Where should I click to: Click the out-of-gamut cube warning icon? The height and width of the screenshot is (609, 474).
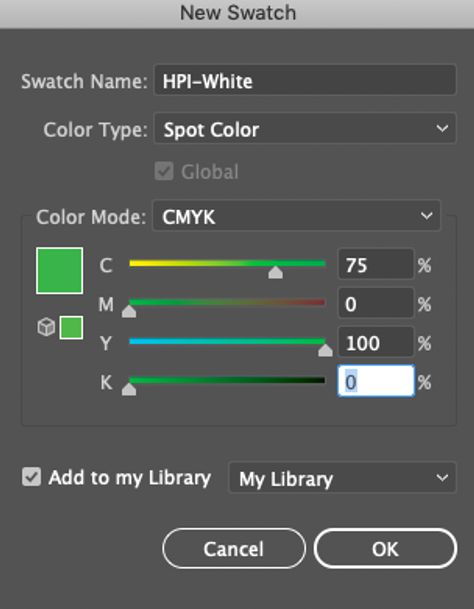tap(46, 327)
